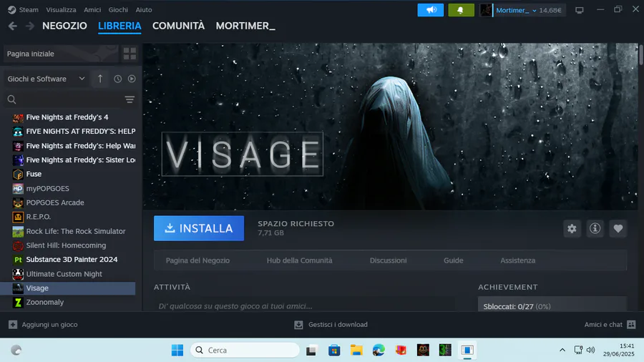Viewport: 644px width, 362px height.
Task: Open Gestisci i download
Action: [x=331, y=325]
